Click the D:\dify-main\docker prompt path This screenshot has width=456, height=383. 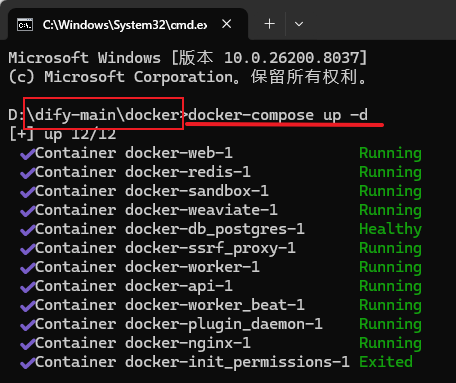point(94,115)
